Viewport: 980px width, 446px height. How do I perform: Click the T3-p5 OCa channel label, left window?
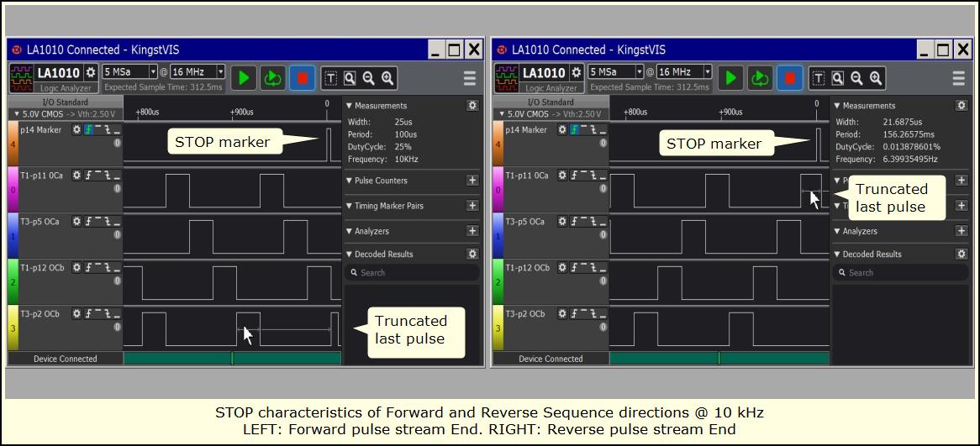tap(39, 222)
